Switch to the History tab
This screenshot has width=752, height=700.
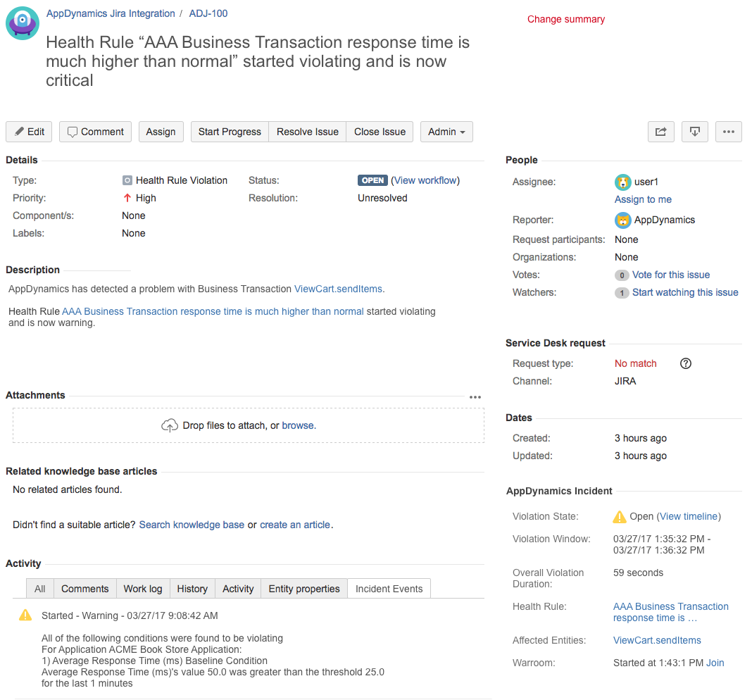pos(192,589)
